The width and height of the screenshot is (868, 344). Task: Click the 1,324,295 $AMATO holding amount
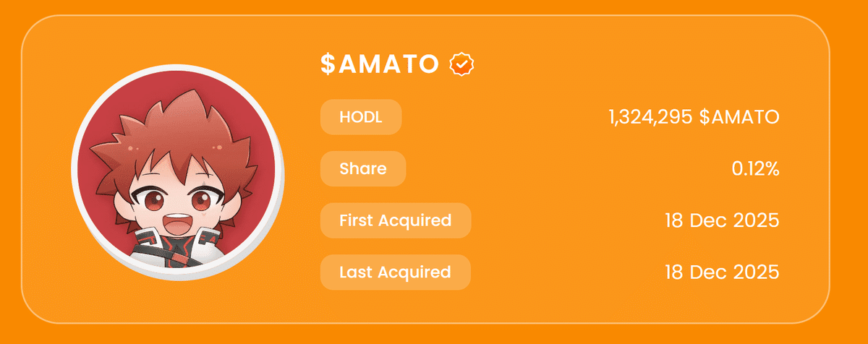(694, 117)
